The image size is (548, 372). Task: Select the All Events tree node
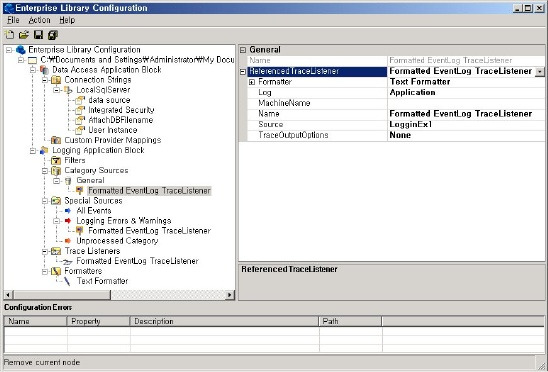94,211
